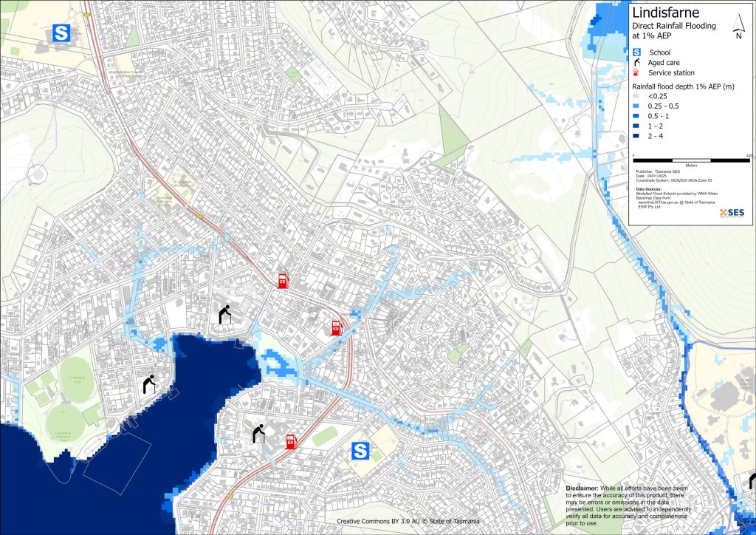The image size is (756, 535).
Task: Click the service station icon in the legend
Action: [636, 73]
